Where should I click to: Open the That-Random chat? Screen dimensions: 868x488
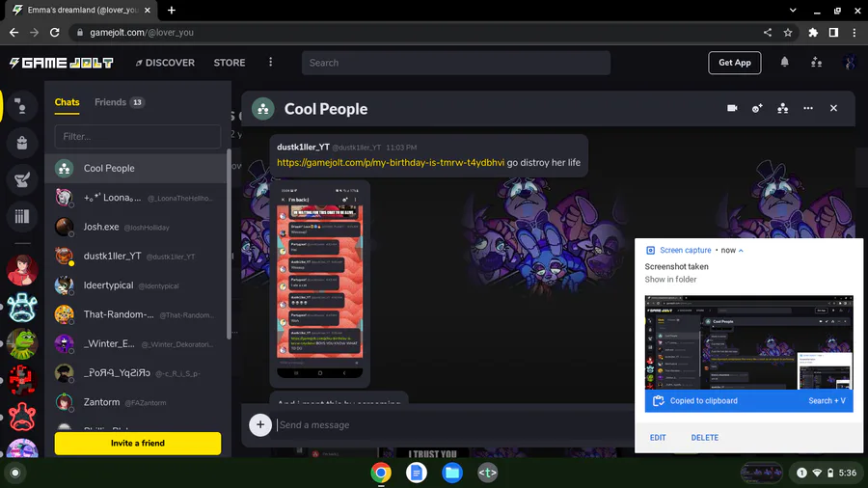(136, 314)
